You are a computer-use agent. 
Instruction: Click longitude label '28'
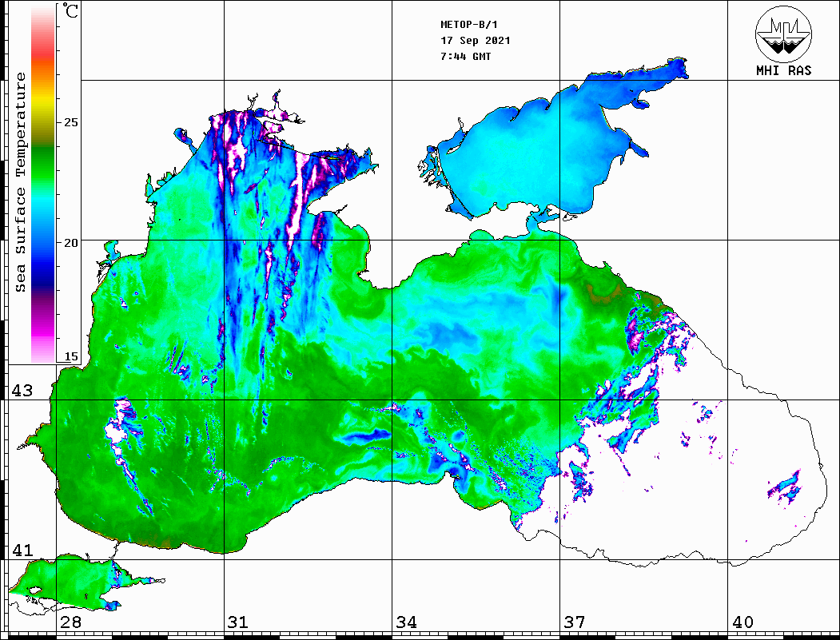(70, 622)
